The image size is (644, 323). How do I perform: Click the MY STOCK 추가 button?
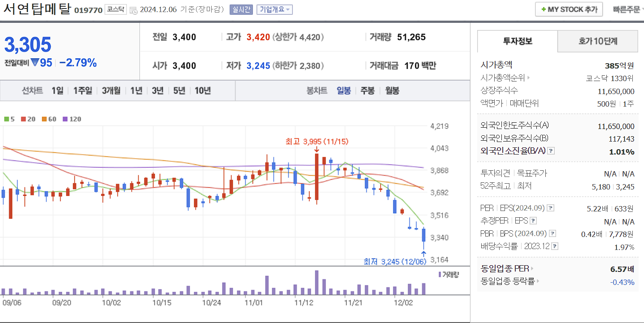(x=569, y=9)
